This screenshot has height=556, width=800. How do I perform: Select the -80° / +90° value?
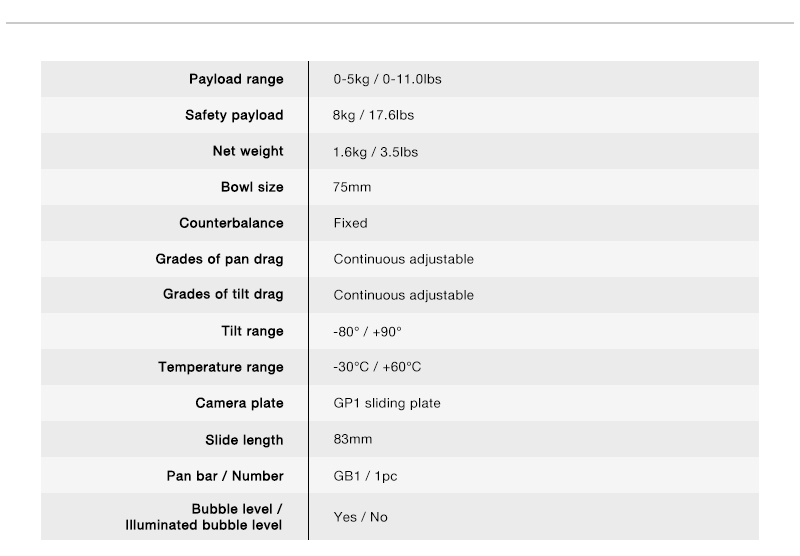tap(367, 332)
